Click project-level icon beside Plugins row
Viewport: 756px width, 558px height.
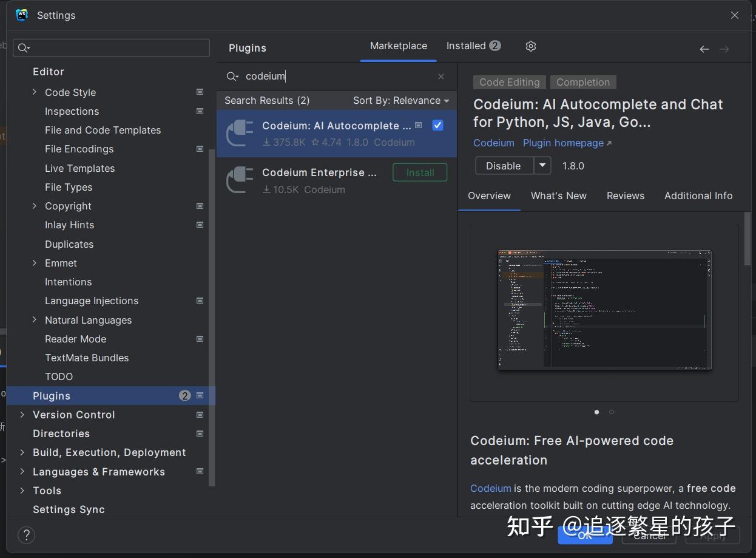coord(200,396)
